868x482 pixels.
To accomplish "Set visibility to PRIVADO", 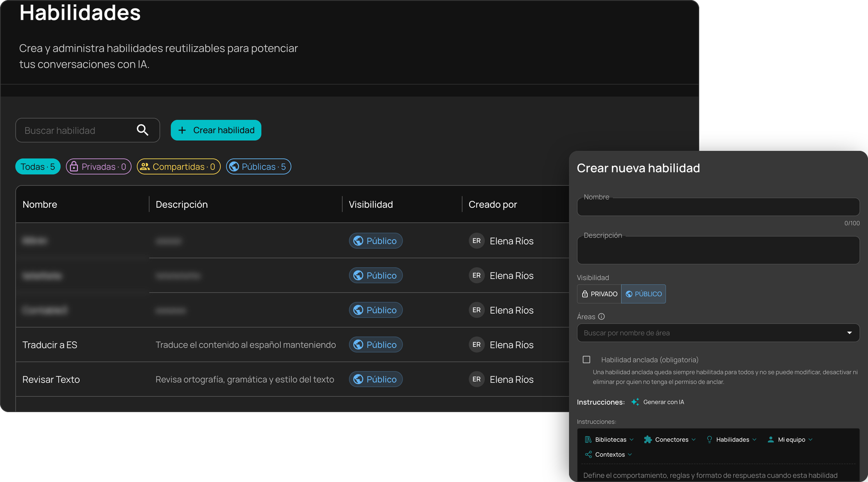I will (x=599, y=294).
